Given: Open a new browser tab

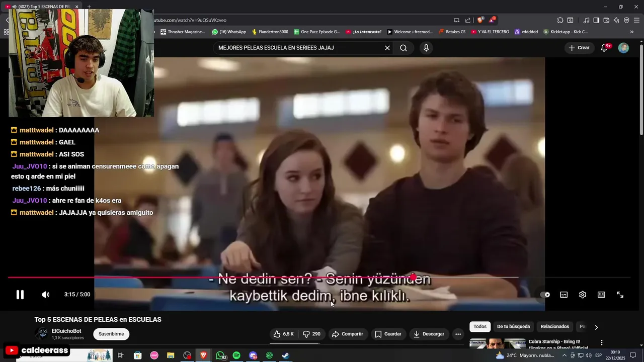Looking at the screenshot, I should pyautogui.click(x=89, y=7).
